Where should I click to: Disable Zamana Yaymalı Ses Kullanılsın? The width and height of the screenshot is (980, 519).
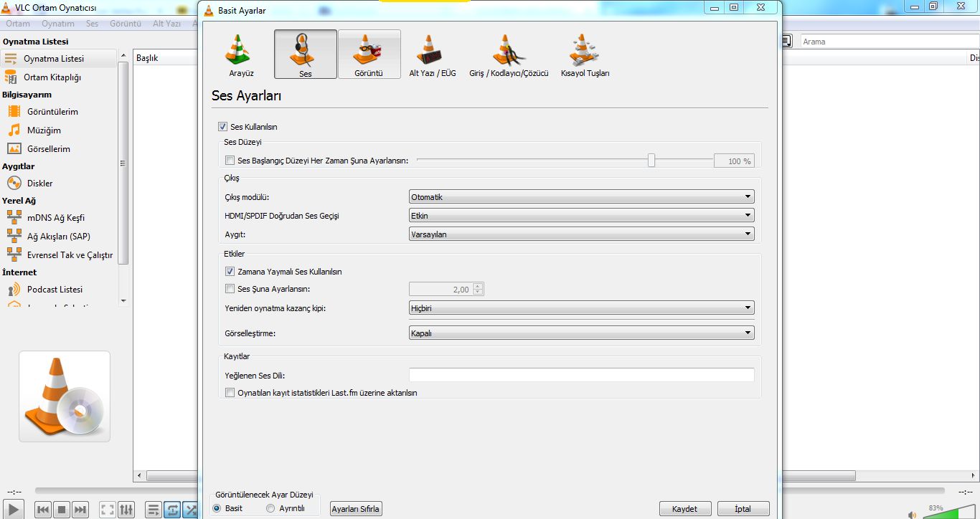(230, 272)
